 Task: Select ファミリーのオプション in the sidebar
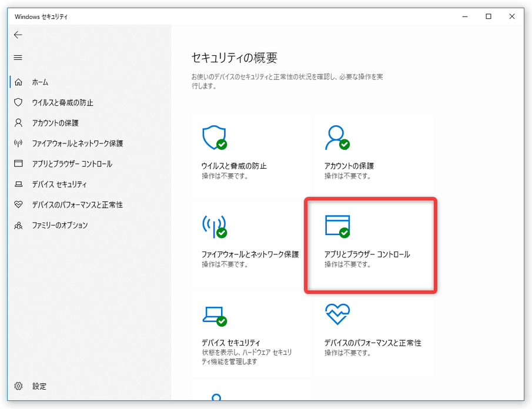[60, 225]
